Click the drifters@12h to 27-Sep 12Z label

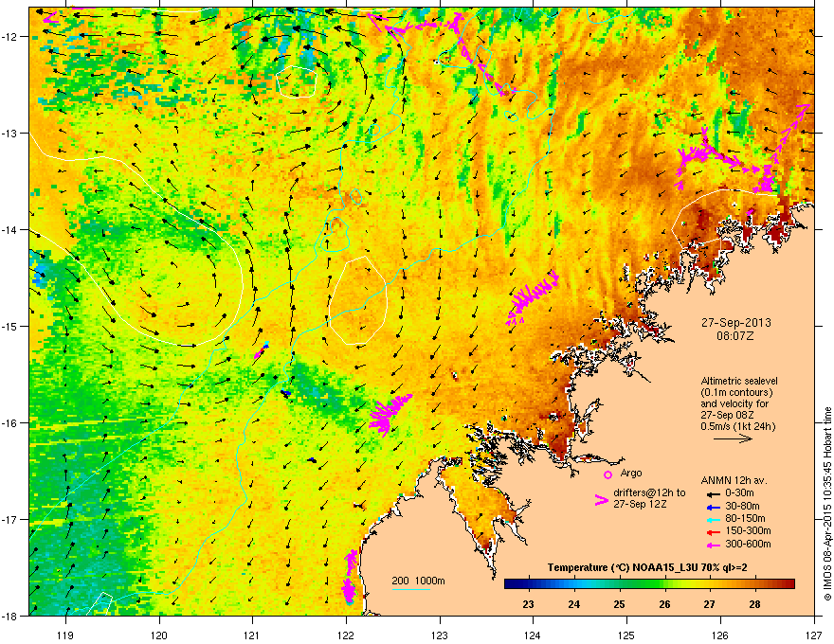pyautogui.click(x=649, y=498)
